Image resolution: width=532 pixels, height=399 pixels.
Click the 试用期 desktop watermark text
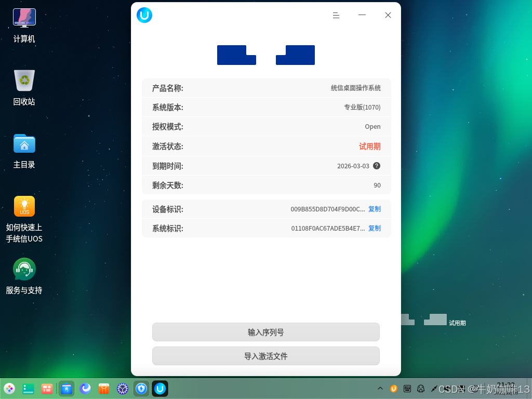coord(457,323)
